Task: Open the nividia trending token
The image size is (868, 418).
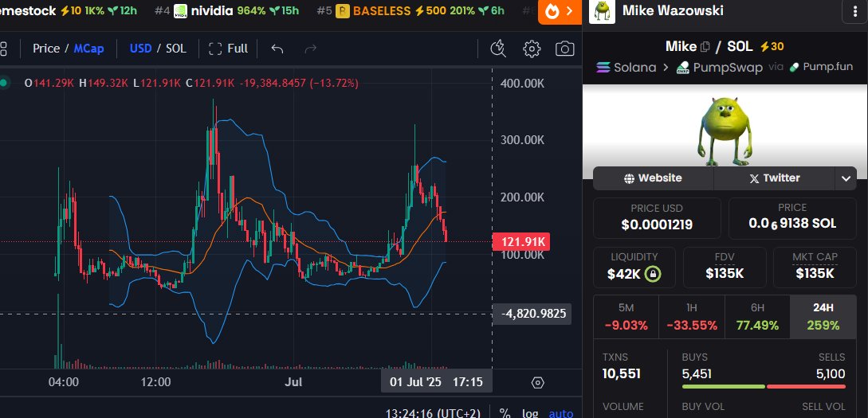Action: [x=227, y=10]
